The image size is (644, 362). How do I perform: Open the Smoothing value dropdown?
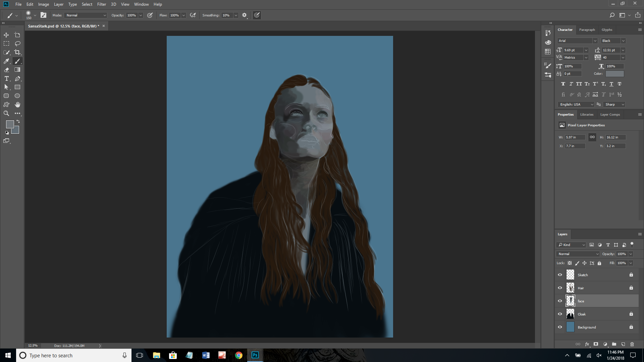236,15
